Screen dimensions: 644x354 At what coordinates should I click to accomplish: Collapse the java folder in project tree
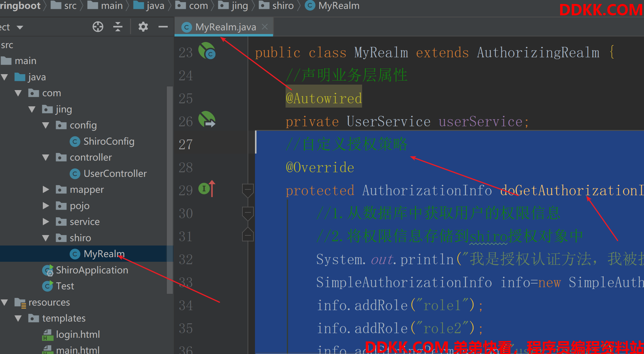(5, 77)
